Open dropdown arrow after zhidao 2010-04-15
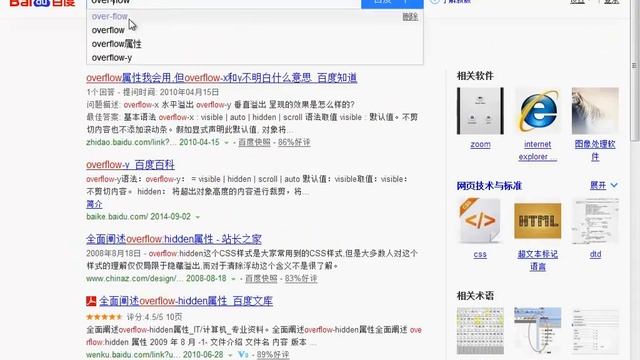 click(x=226, y=142)
